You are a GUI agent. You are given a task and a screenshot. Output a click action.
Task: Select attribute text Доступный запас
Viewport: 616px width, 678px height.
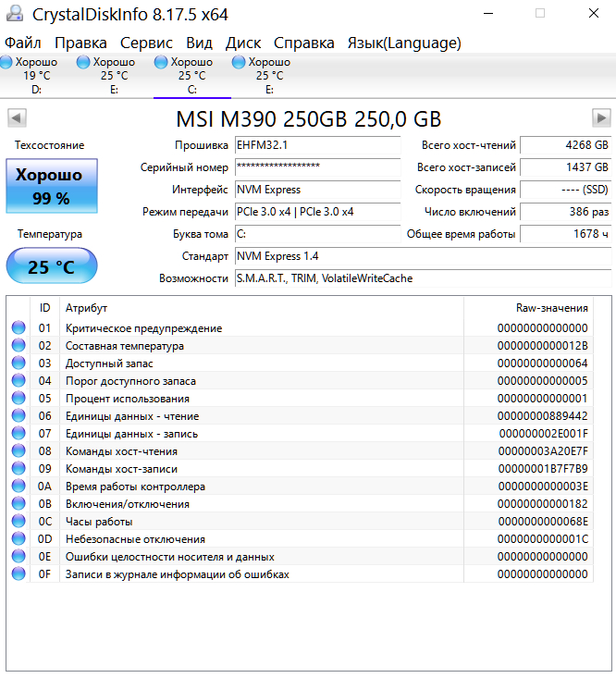click(109, 364)
